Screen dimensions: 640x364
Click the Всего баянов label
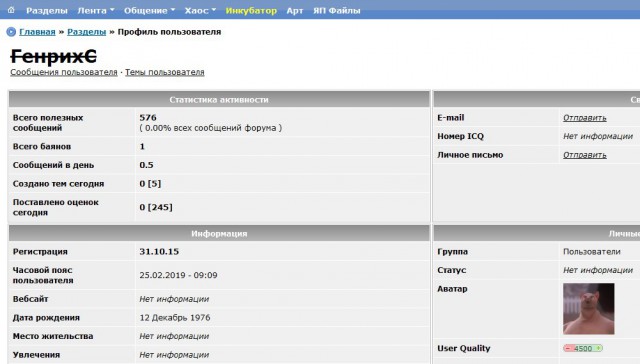click(42, 146)
